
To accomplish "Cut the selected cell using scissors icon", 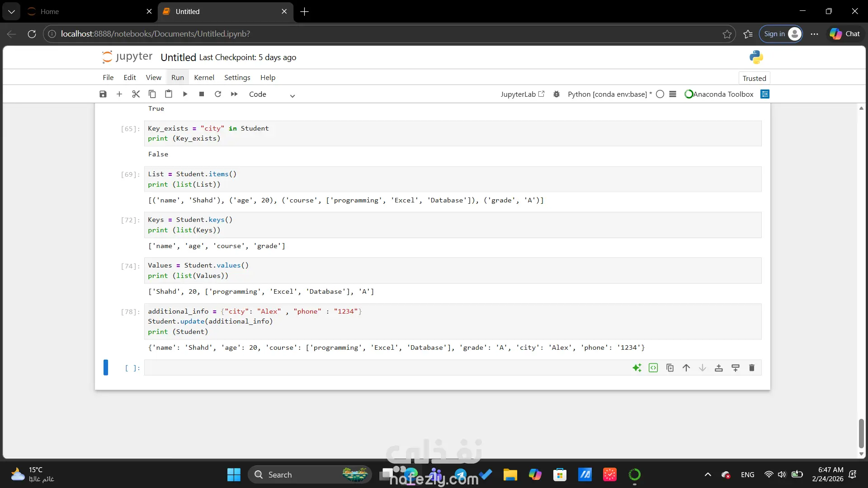I will (x=136, y=94).
